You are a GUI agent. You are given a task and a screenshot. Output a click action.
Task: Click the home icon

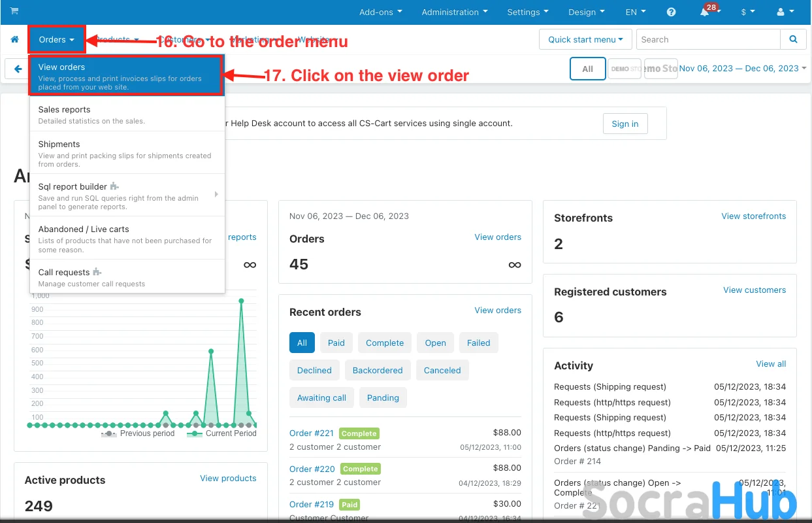(14, 40)
